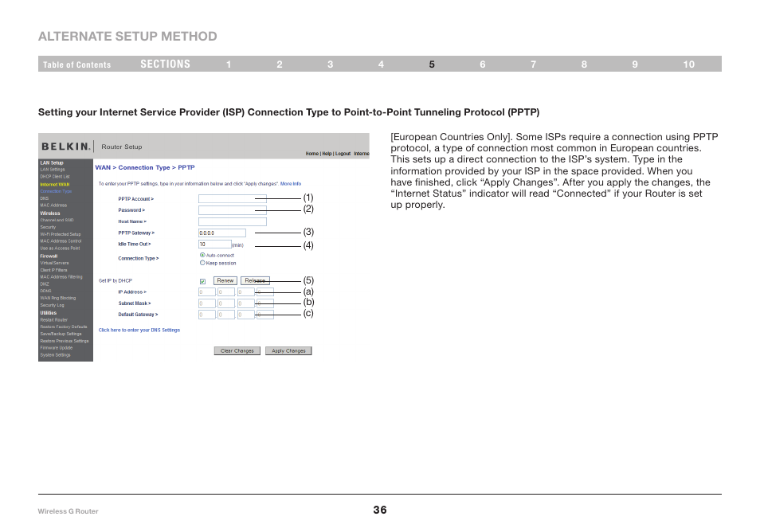This screenshot has width=760, height=532.
Task: Open MAC Address under Internet WAN
Action: pyautogui.click(x=53, y=205)
